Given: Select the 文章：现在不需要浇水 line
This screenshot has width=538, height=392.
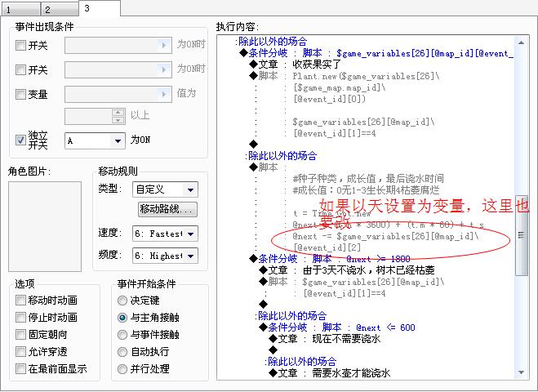Looking at the screenshot, I should click(325, 339).
